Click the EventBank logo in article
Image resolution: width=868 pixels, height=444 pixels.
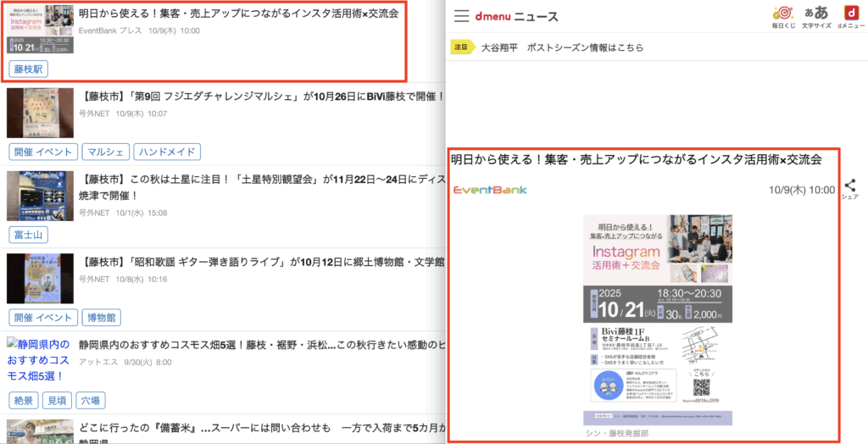click(x=490, y=190)
